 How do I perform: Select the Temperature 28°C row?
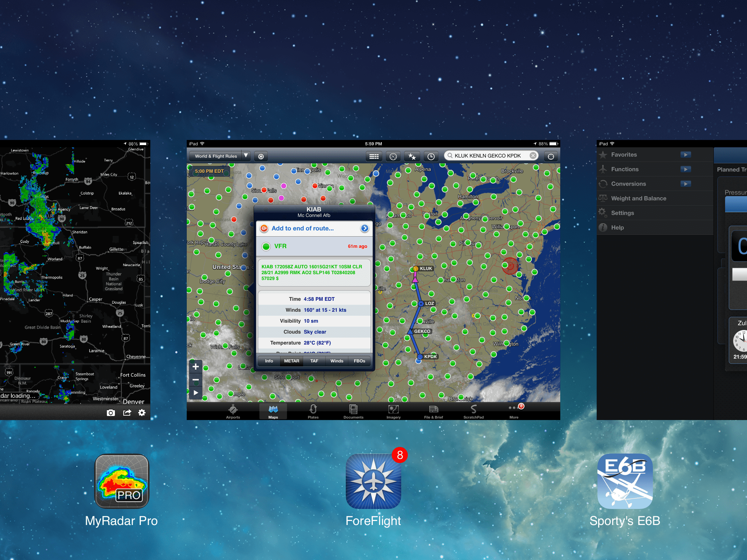tap(314, 343)
